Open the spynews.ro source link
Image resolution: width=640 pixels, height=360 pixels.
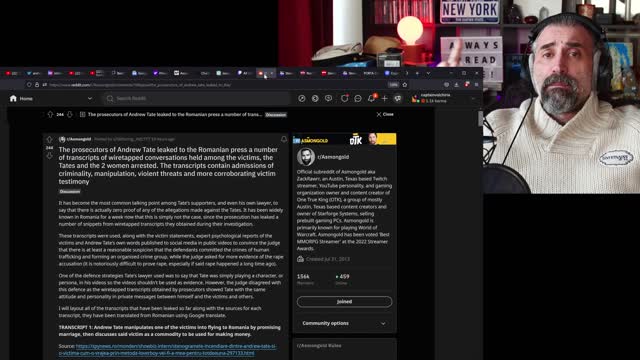point(168,349)
